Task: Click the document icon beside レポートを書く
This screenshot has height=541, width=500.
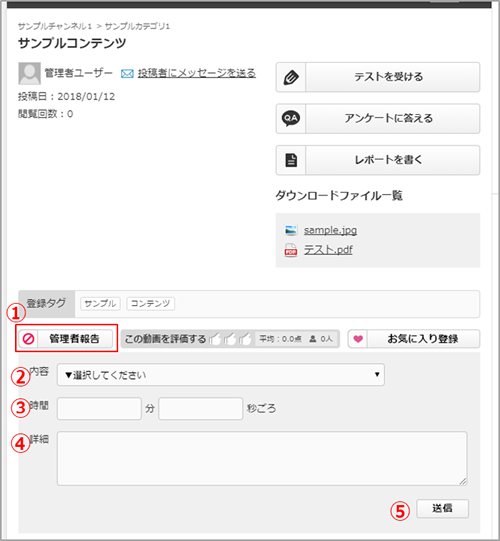Action: 291,160
